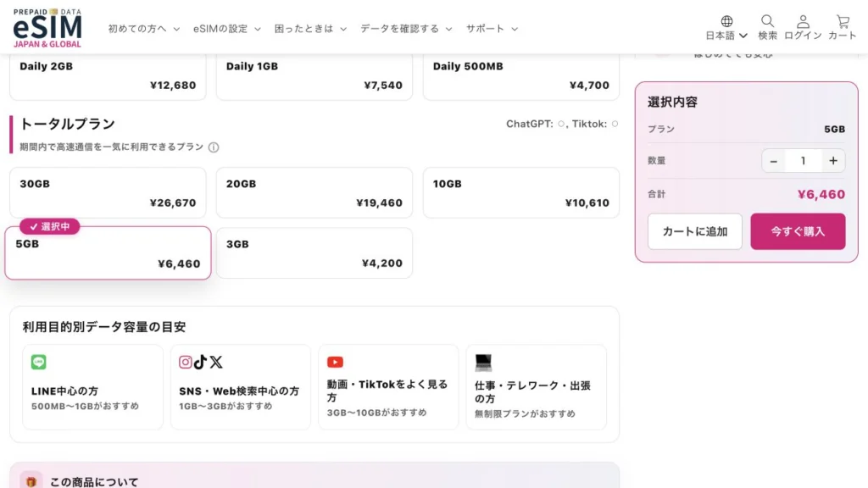Image resolution: width=868 pixels, height=488 pixels.
Task: Expand the データを確認する menu
Action: click(x=406, y=29)
